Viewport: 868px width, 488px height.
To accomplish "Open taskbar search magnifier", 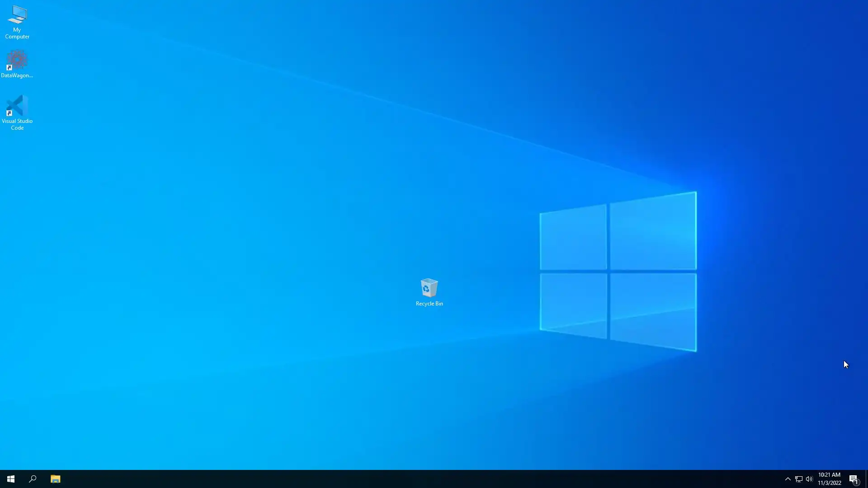I will (x=33, y=479).
